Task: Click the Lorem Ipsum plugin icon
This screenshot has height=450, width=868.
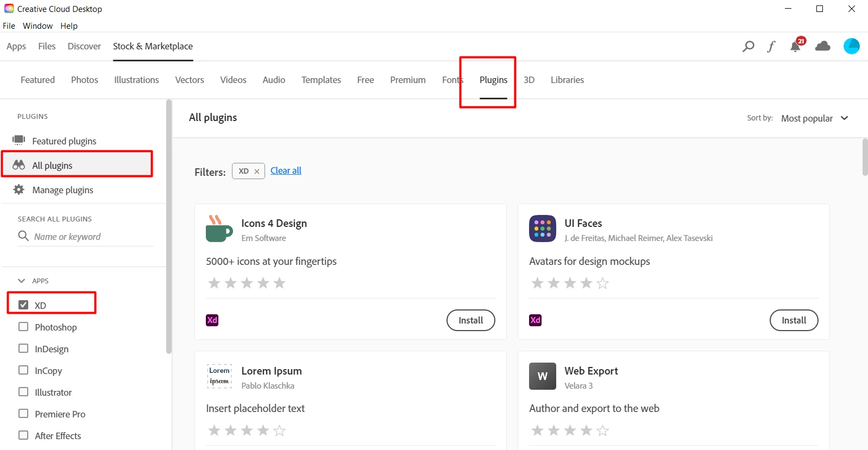Action: (219, 376)
